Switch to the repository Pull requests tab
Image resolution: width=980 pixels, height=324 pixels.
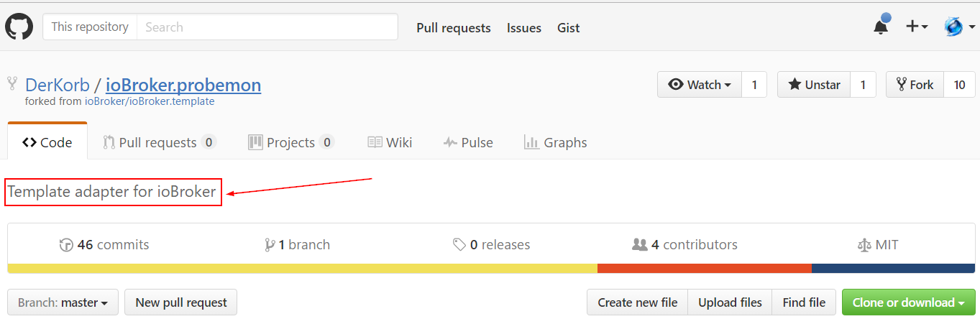click(x=159, y=142)
